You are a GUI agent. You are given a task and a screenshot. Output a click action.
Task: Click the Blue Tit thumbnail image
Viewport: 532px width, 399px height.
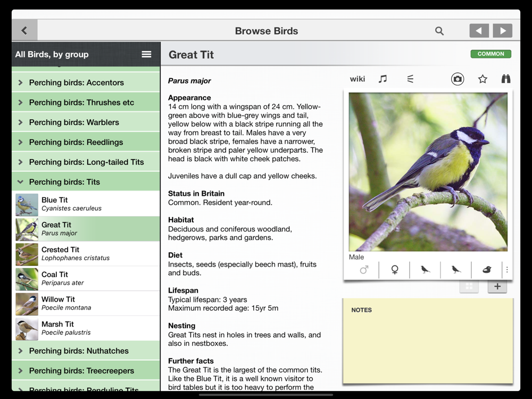click(x=27, y=205)
